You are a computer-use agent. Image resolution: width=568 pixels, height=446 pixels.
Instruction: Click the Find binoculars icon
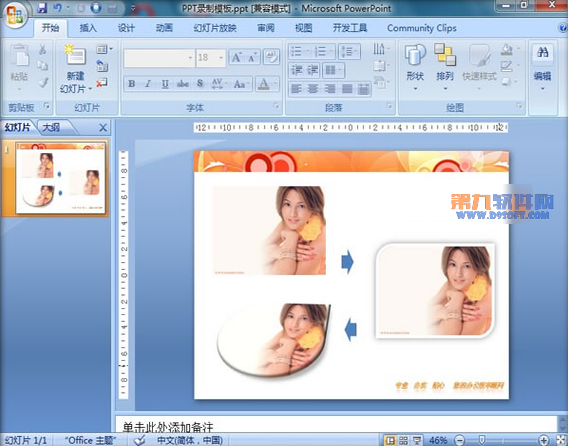click(543, 52)
